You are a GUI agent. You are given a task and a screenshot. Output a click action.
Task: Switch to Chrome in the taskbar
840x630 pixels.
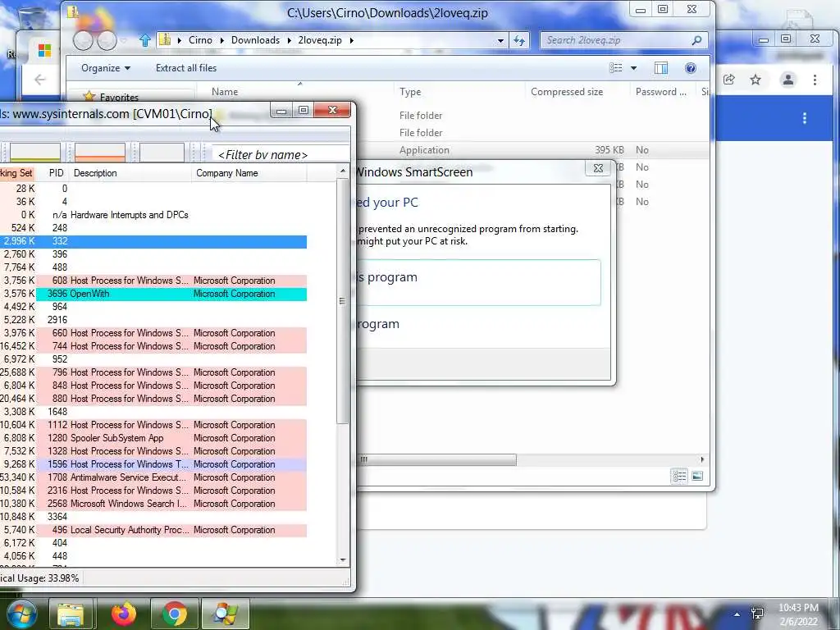(174, 614)
